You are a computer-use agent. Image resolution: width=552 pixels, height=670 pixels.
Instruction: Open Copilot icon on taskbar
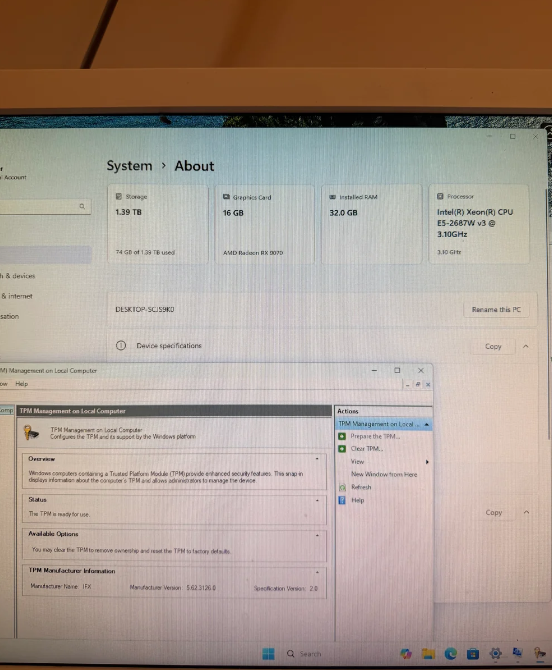(406, 653)
